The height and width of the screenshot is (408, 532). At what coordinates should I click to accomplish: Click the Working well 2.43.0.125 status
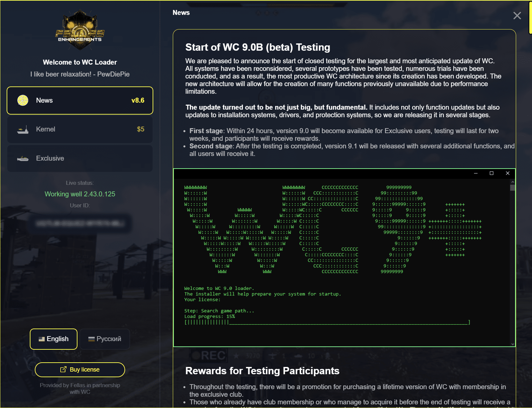(80, 194)
